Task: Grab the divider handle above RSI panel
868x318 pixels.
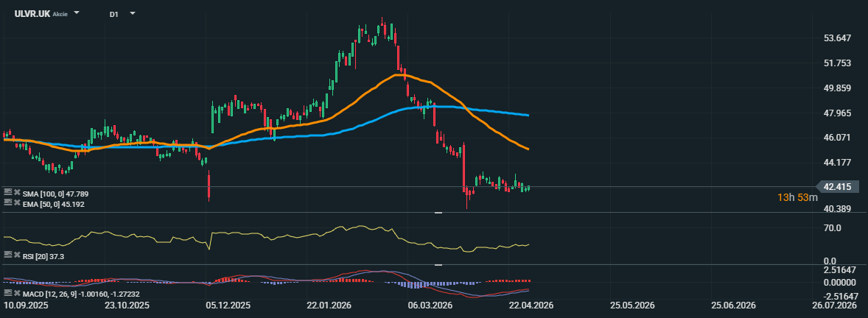Action: [x=438, y=213]
